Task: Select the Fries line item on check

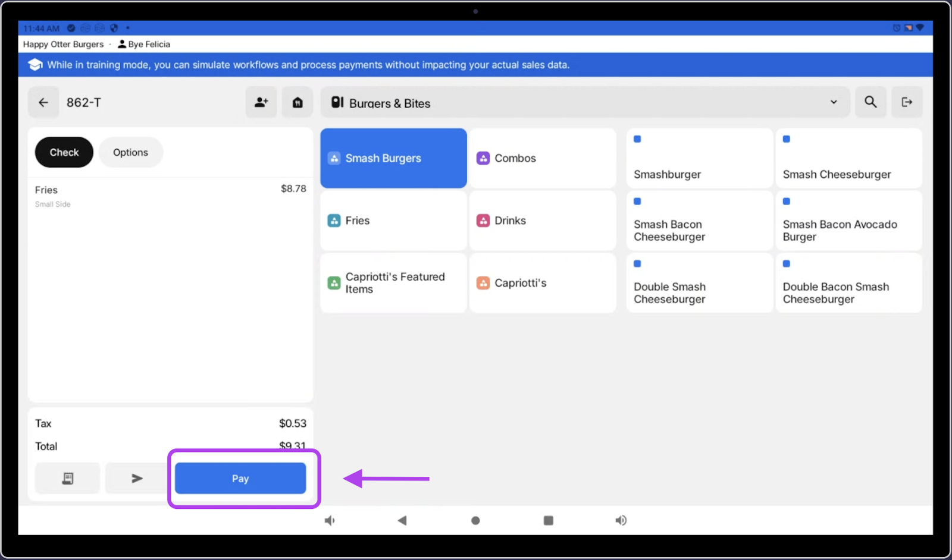Action: coord(170,196)
